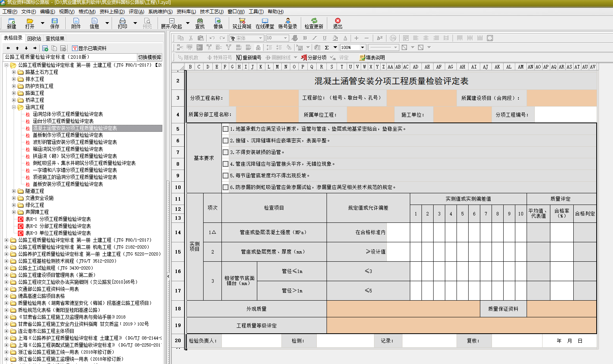
Task: Open the 编辑(E) menu
Action: [x=47, y=12]
